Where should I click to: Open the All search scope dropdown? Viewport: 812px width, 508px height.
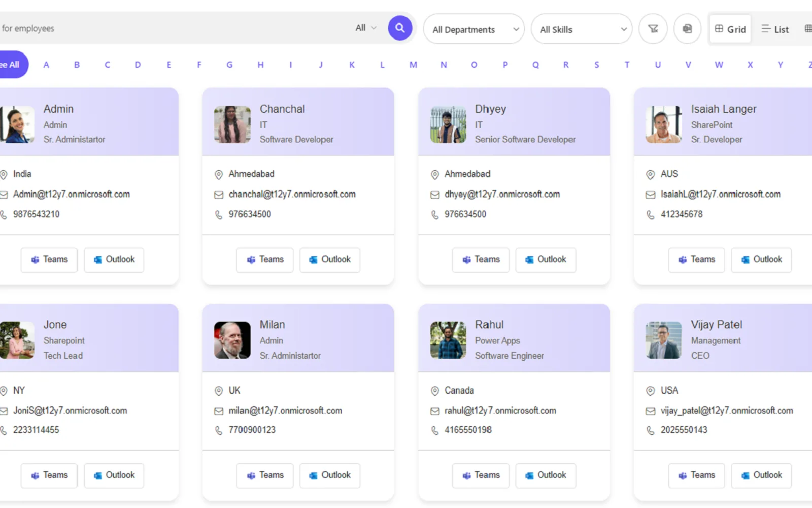(x=366, y=28)
